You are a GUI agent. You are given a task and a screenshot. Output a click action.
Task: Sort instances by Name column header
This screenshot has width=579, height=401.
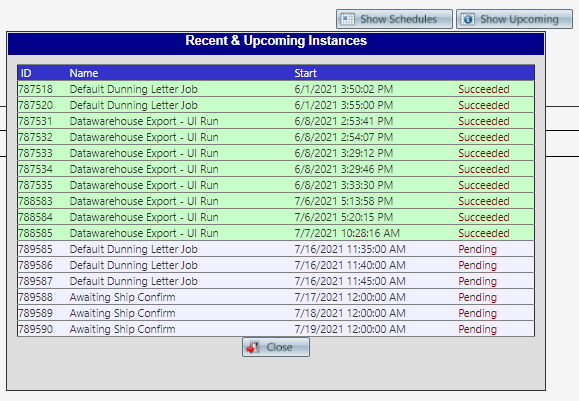coord(84,73)
